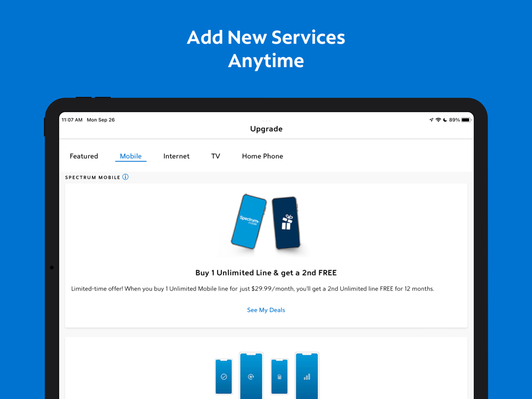Tap the refresh-symbol phone icon
532x399 pixels.
click(251, 376)
